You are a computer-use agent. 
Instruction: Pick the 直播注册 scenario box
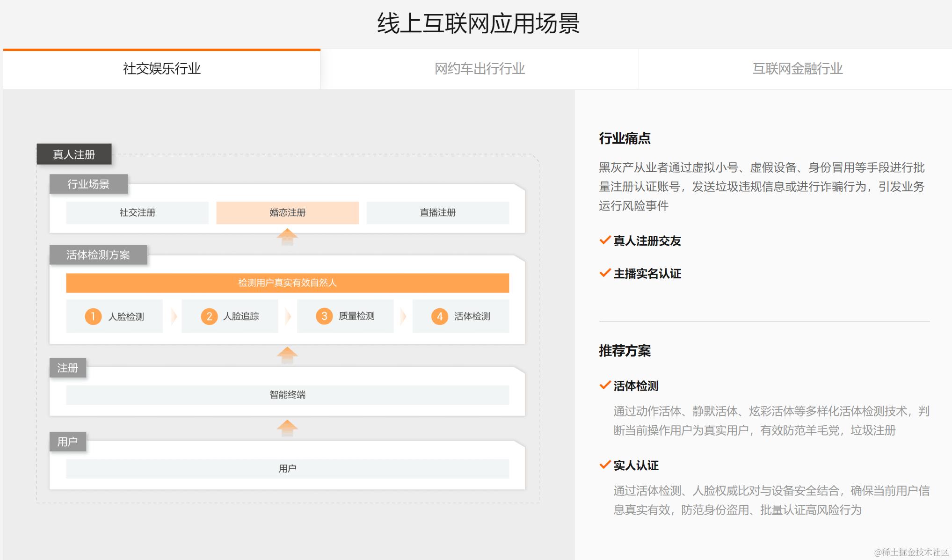(x=437, y=213)
